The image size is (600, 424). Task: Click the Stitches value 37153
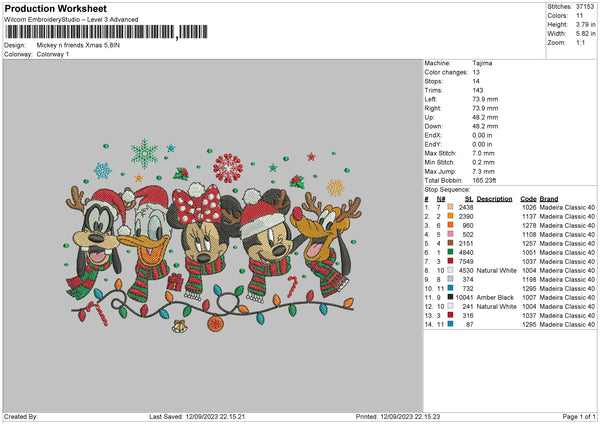[x=585, y=7]
